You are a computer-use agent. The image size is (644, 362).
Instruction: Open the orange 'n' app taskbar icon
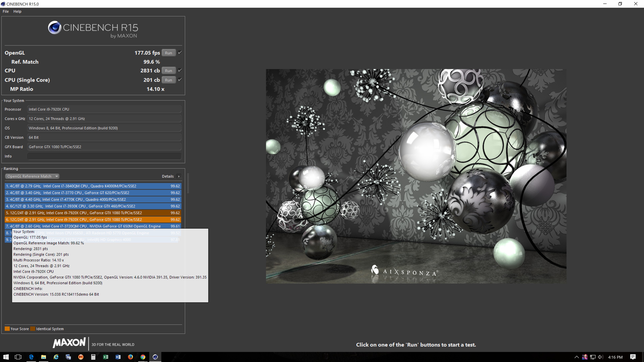point(81,357)
